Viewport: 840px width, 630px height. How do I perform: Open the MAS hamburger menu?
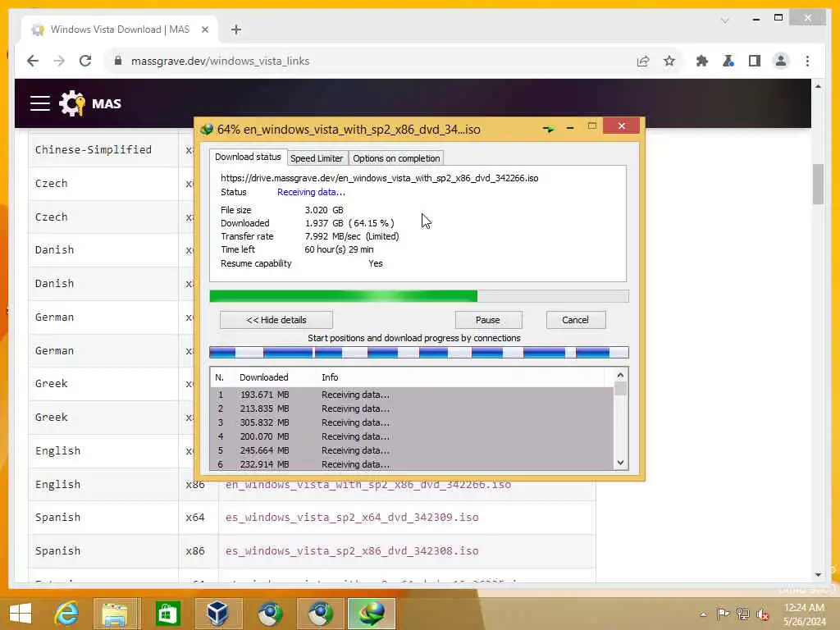point(40,103)
